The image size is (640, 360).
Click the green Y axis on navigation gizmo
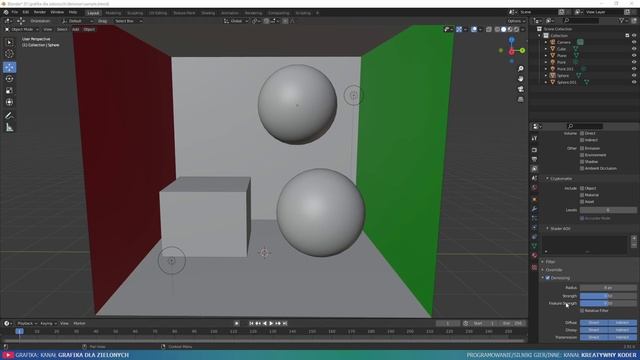pyautogui.click(x=522, y=50)
